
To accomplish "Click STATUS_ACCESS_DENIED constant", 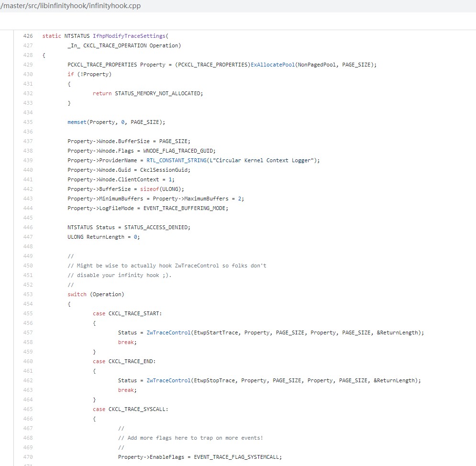I will (156, 227).
